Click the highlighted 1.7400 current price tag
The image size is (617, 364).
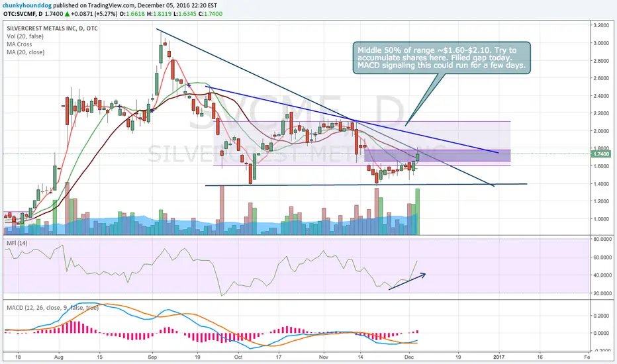pos(600,154)
